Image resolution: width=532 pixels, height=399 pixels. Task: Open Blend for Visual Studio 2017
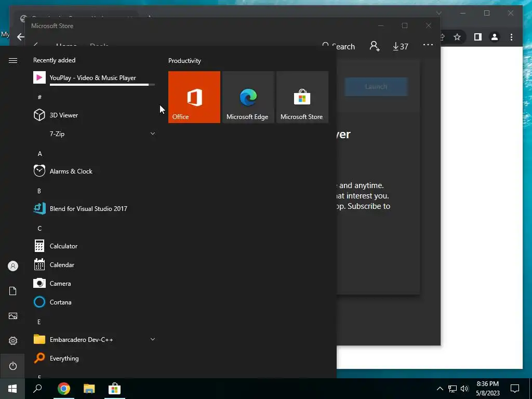click(94, 208)
